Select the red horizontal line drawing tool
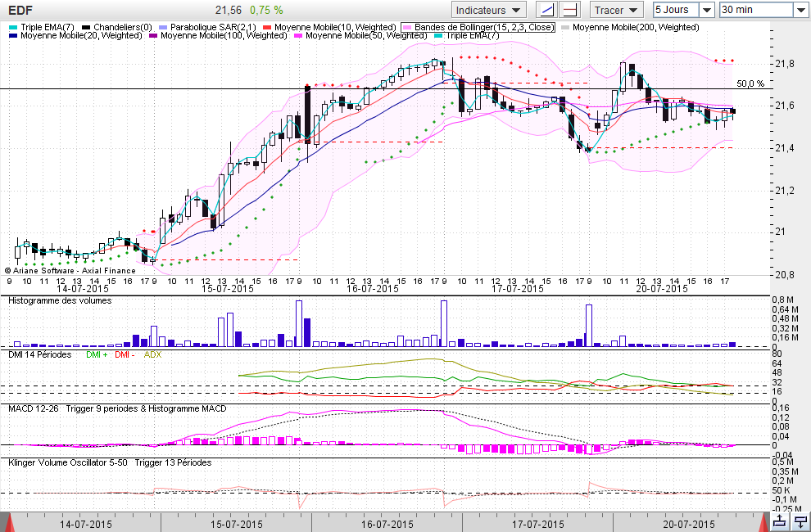Screen dimensions: 811x532 [569, 10]
